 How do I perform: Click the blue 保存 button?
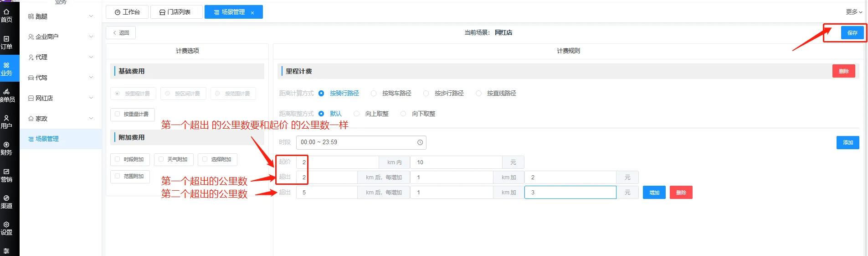coord(852,33)
